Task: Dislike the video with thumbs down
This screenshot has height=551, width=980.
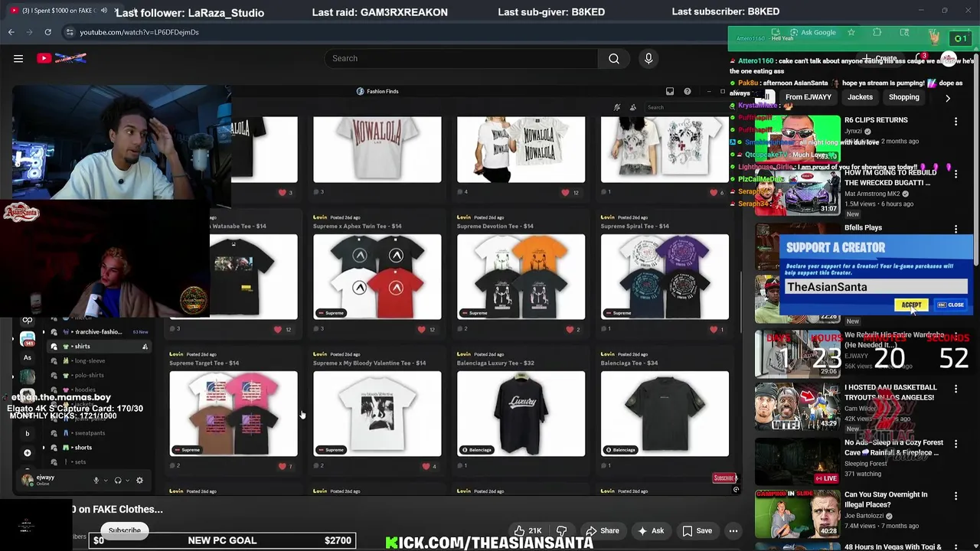Action: pyautogui.click(x=561, y=530)
